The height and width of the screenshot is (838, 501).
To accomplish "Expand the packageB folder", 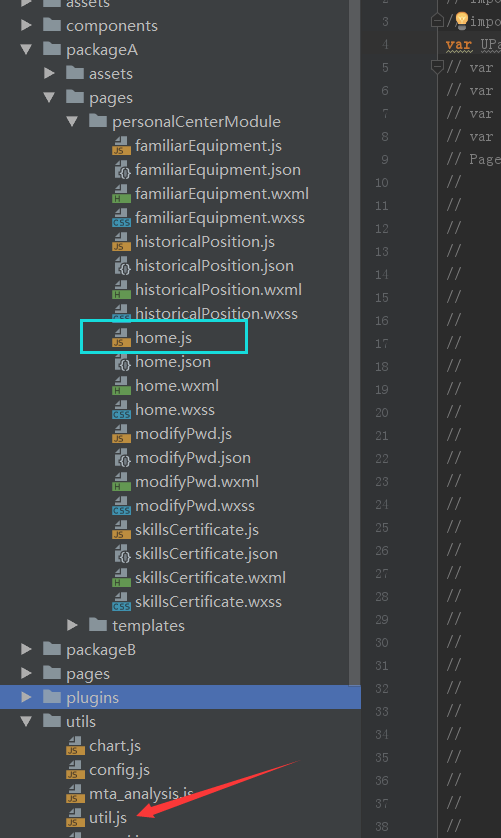I will pyautogui.click(x=26, y=649).
